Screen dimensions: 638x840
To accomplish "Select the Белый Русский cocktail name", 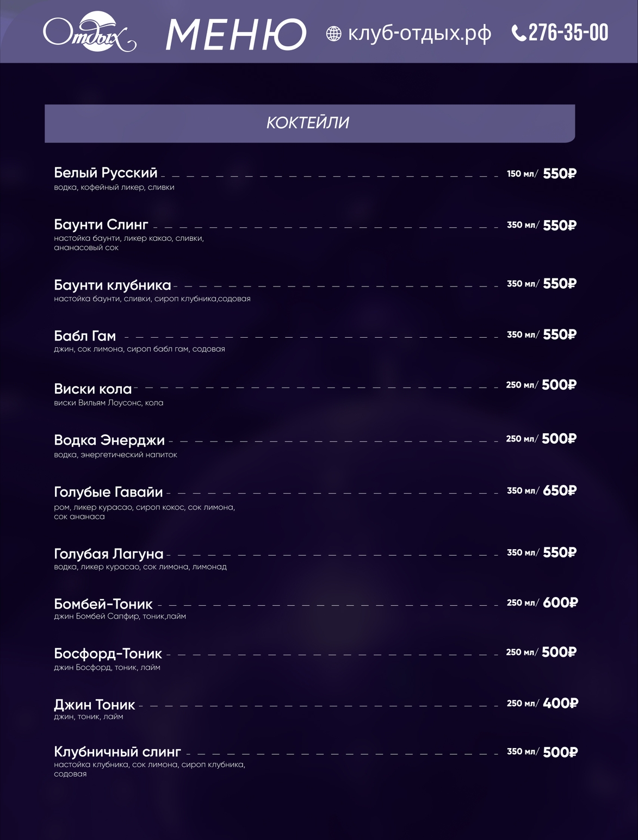I will click(106, 173).
